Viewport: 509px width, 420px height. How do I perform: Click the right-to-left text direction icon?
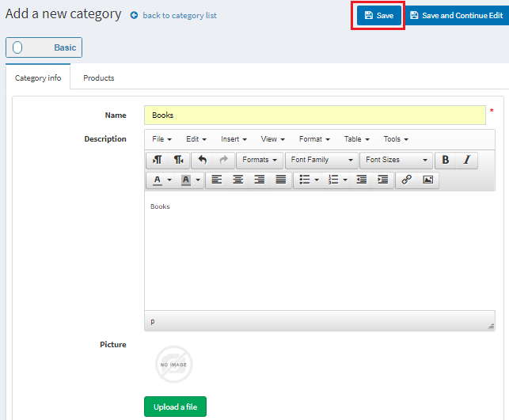179,160
